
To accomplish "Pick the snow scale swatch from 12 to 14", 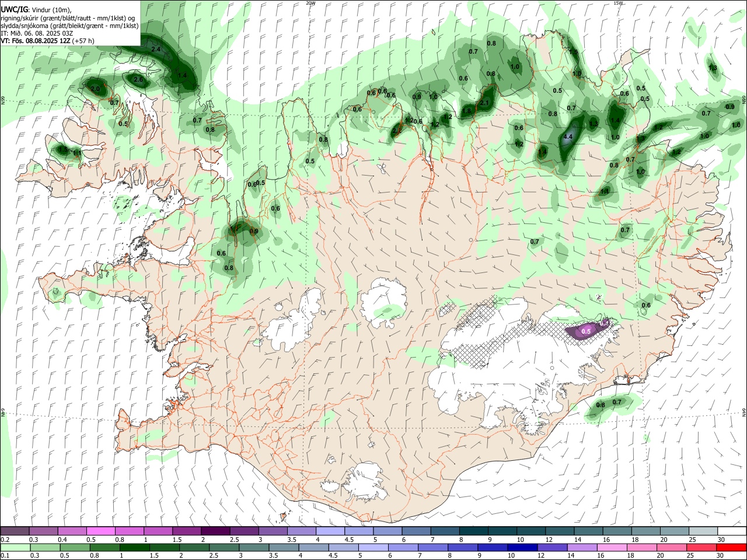I will click(560, 531).
